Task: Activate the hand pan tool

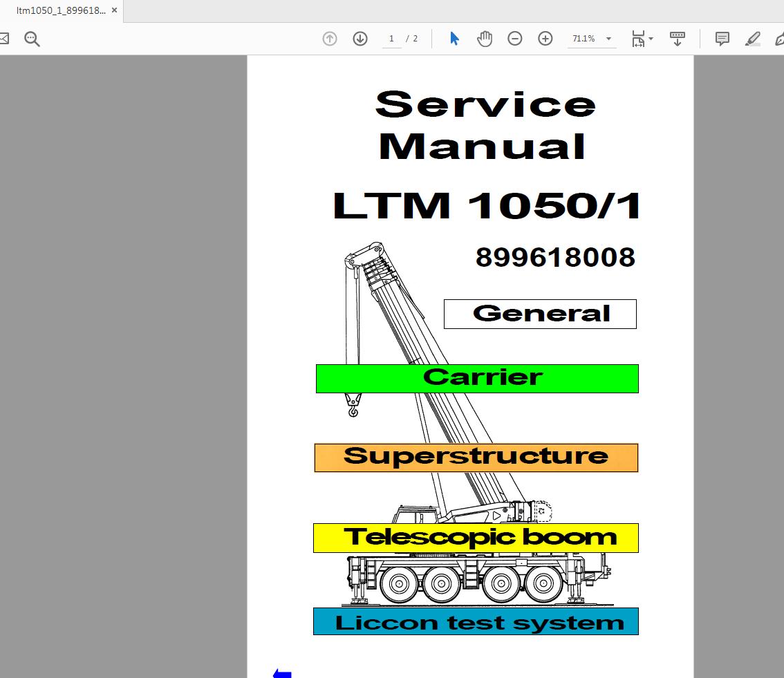Action: (485, 39)
